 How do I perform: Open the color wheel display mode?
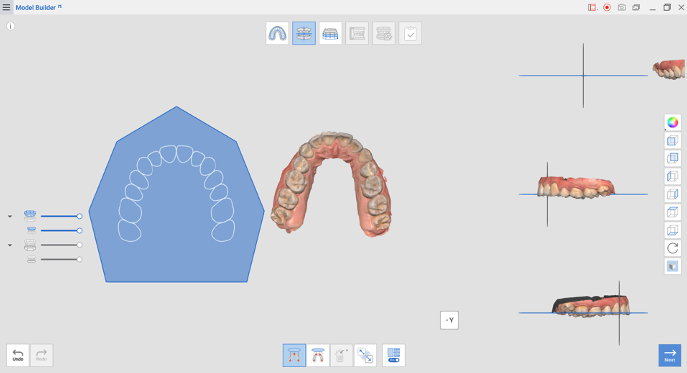coord(673,122)
